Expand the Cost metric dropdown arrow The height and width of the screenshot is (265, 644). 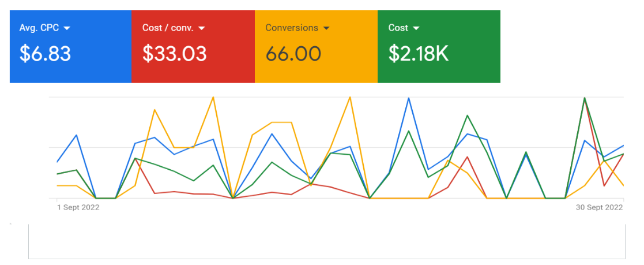point(416,28)
